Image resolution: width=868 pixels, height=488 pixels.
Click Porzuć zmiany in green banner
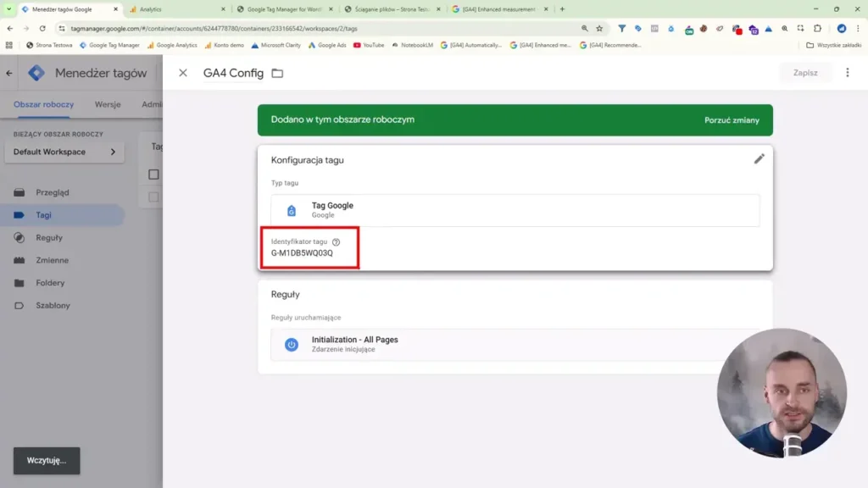tap(732, 120)
